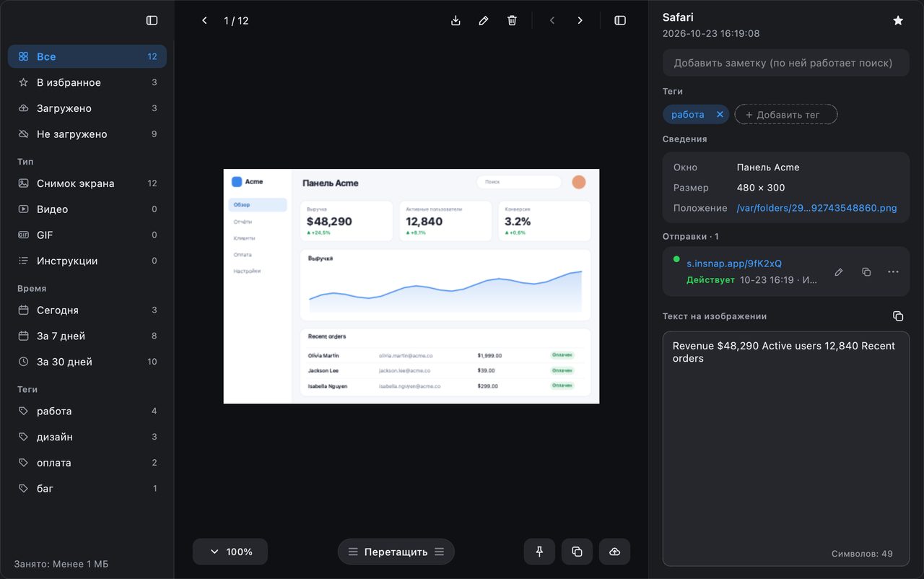Copy the recognized image text
924x579 pixels.
tap(898, 316)
